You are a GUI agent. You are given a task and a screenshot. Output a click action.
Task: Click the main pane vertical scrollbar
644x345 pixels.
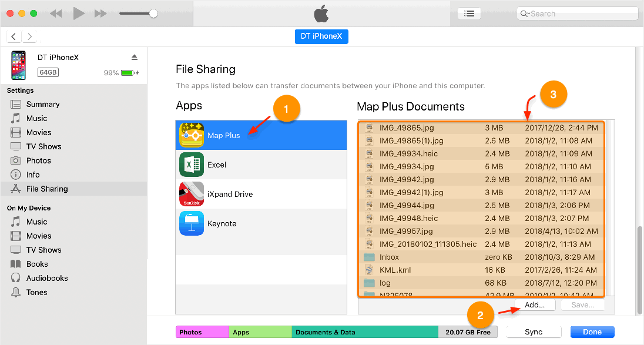coord(639,270)
